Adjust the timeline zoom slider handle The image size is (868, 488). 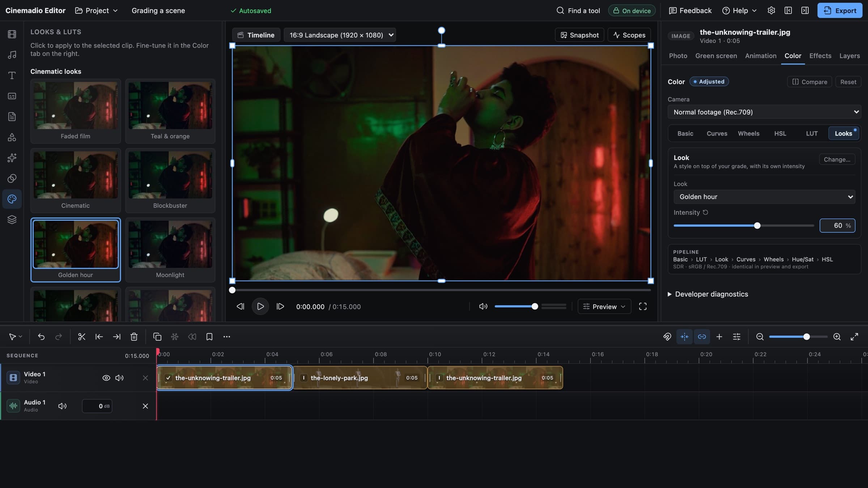[x=806, y=337]
